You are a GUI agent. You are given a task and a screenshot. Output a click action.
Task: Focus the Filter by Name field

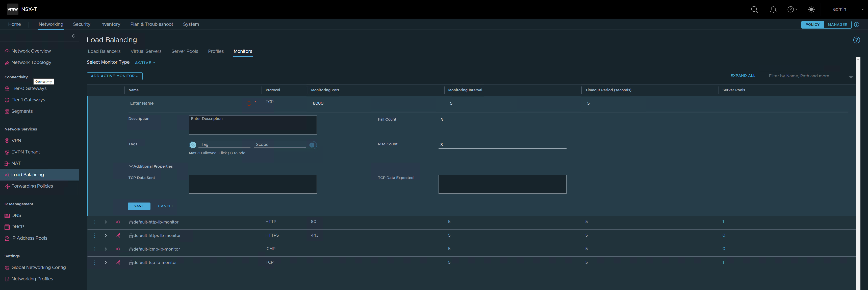tap(807, 76)
